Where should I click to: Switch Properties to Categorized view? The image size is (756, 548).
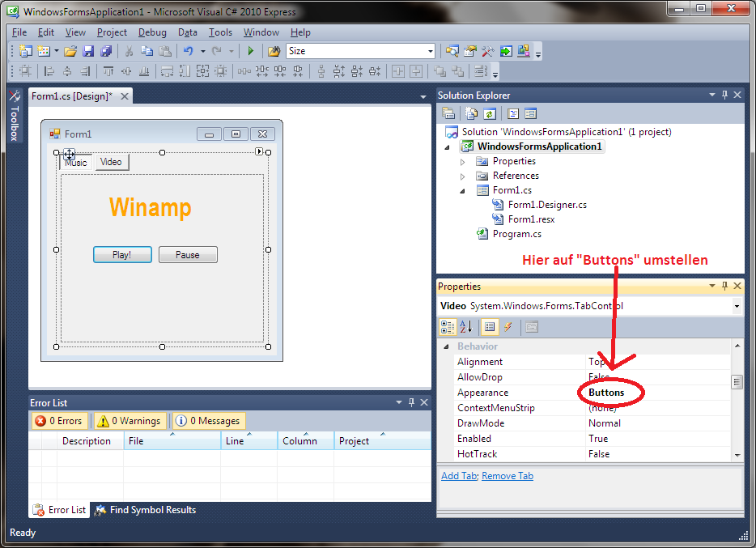coord(448,327)
